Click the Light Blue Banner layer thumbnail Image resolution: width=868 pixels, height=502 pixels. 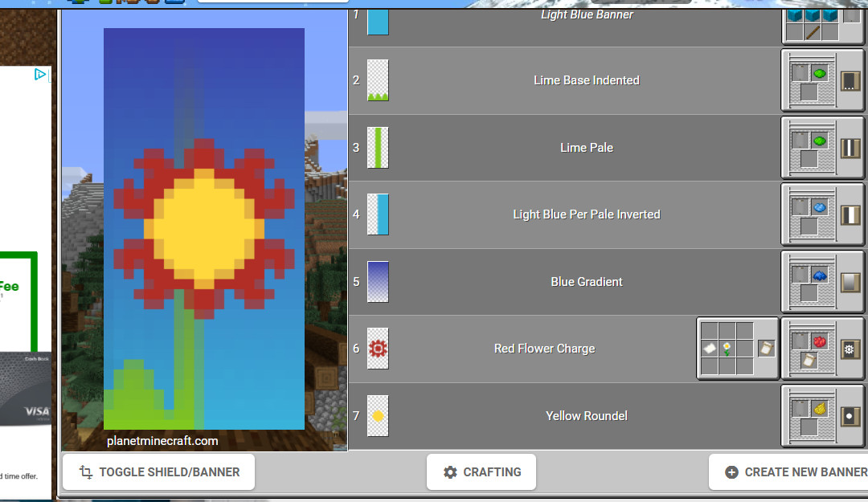pyautogui.click(x=378, y=22)
